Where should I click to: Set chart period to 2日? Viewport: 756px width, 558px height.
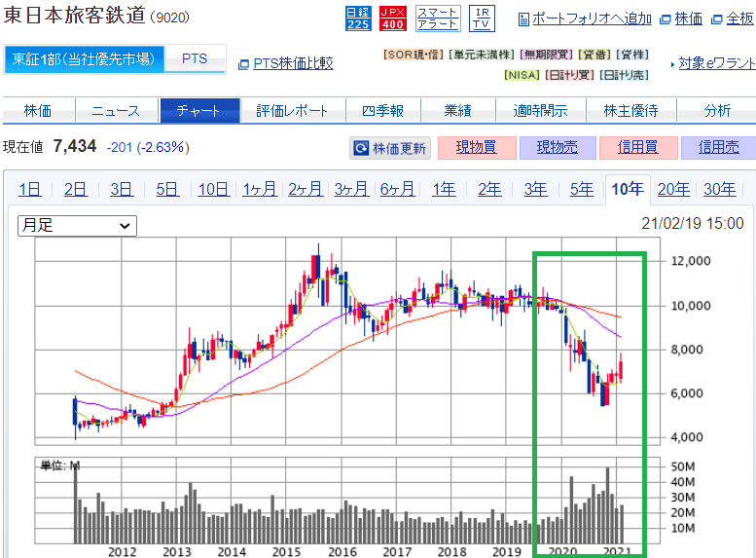(76, 189)
